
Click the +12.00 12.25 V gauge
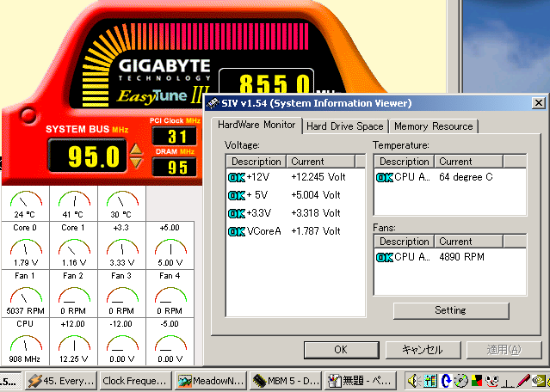point(74,342)
